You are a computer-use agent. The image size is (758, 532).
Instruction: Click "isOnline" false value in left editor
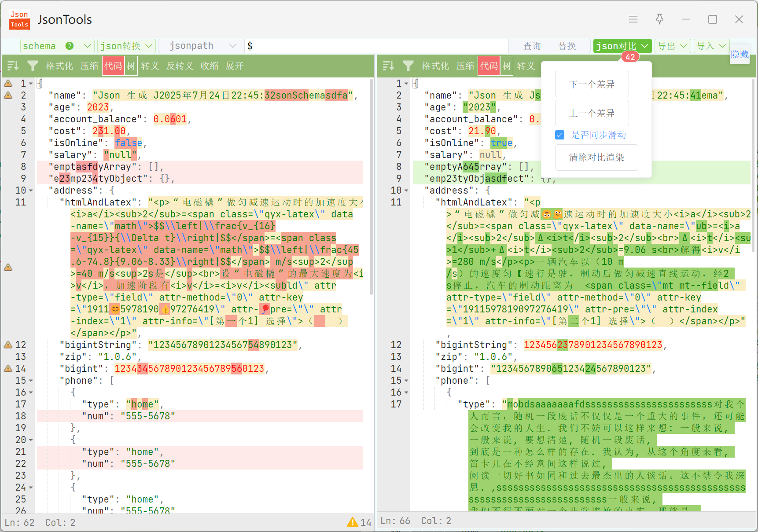click(129, 143)
